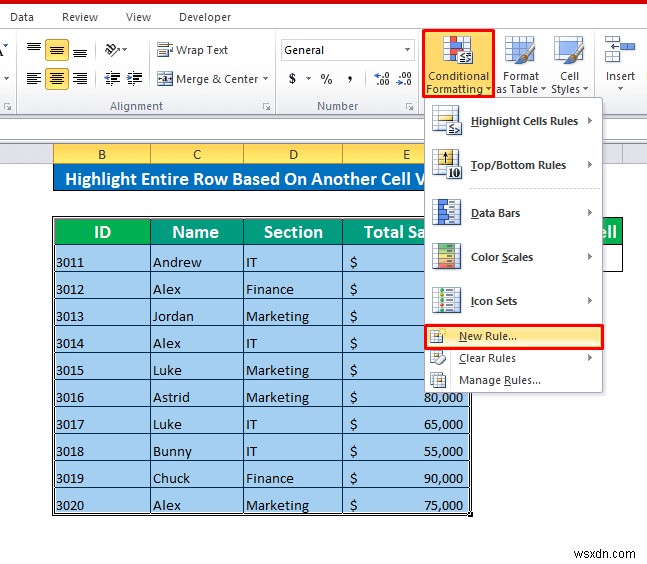
Task: Decrease indent of cell content
Action: [x=112, y=78]
